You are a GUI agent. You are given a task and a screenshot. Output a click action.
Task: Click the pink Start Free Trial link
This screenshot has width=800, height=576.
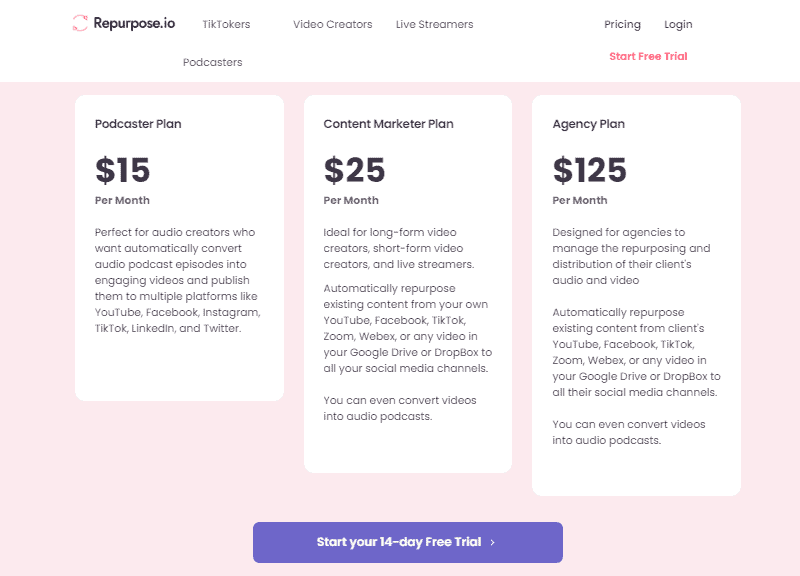(x=648, y=56)
